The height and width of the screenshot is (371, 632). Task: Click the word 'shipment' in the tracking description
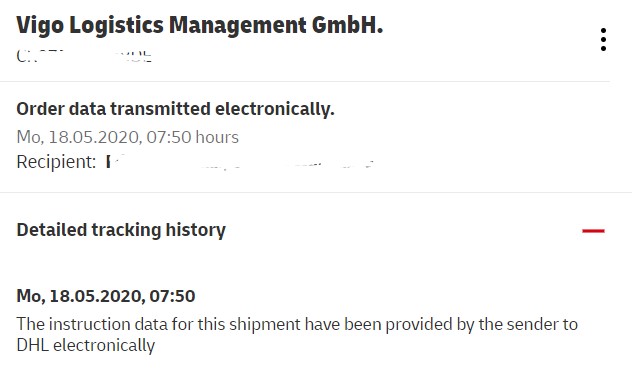(265, 325)
